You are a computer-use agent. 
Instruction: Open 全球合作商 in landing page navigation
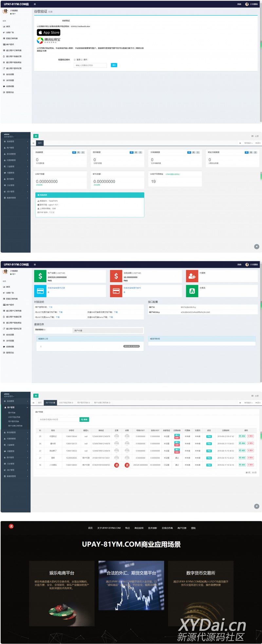tap(167, 528)
